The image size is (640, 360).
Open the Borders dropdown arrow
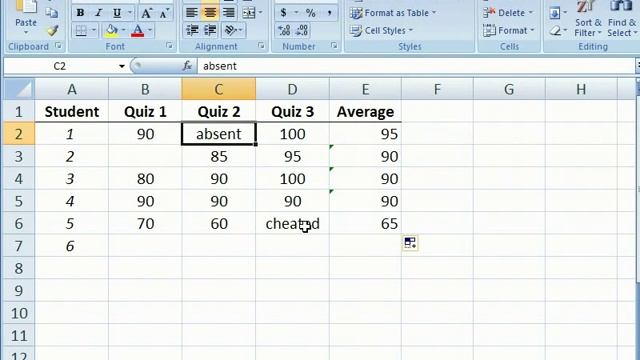pos(93,31)
